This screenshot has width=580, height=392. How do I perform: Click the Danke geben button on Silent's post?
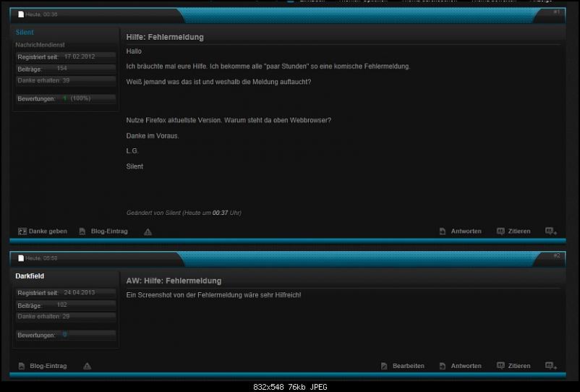pos(43,231)
